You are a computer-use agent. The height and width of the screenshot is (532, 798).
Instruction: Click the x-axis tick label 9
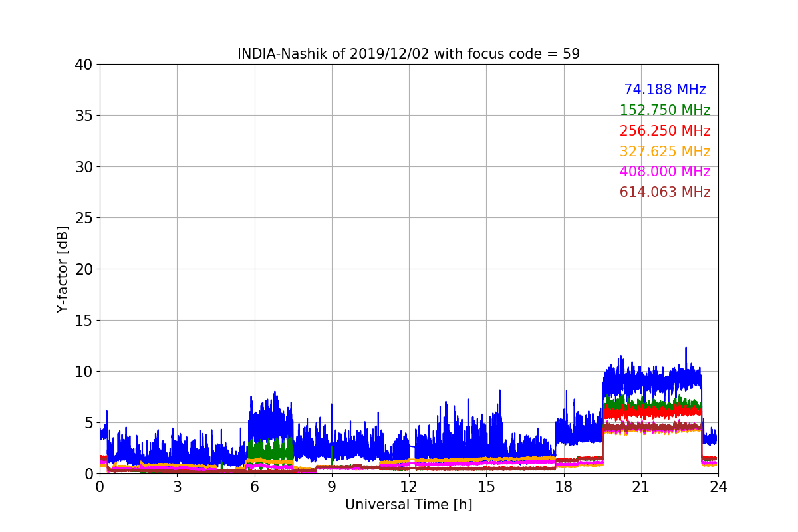331,486
